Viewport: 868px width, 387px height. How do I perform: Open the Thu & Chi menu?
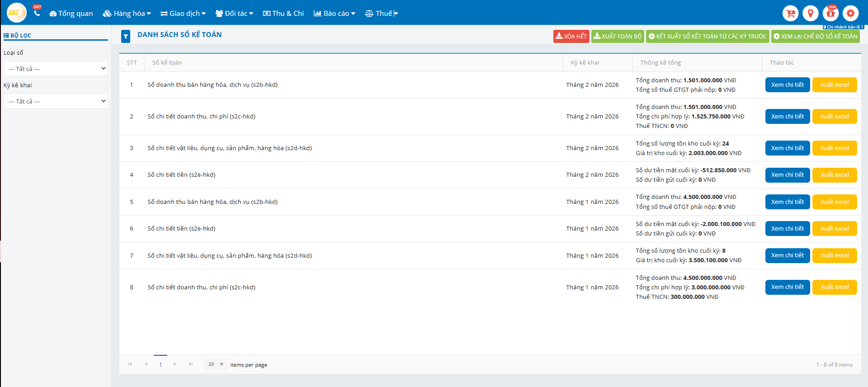[x=283, y=14]
